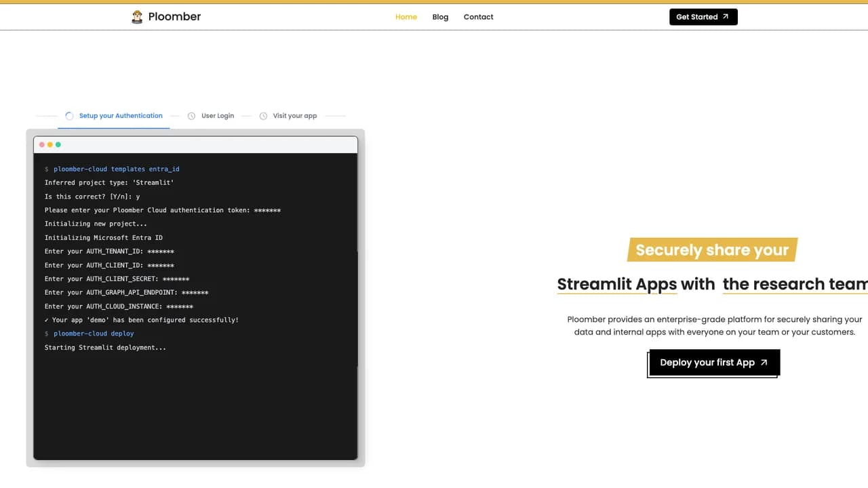Image resolution: width=868 pixels, height=488 pixels.
Task: Click the Securely share your highlighted heading
Action: (712, 249)
